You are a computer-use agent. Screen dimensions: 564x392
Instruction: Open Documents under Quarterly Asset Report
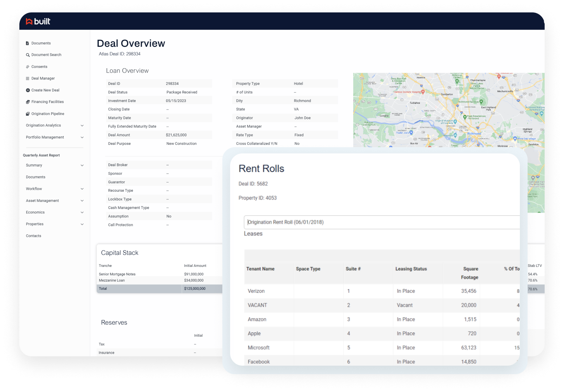click(35, 177)
